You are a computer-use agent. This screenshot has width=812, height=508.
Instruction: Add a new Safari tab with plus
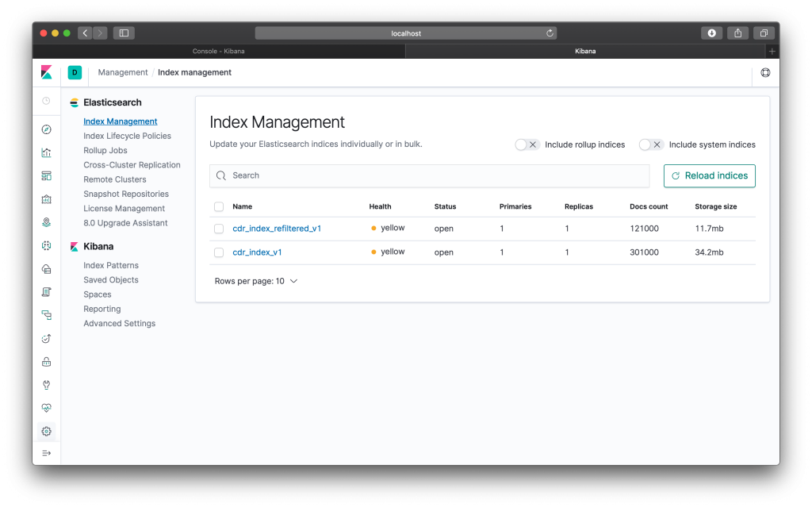[772, 52]
